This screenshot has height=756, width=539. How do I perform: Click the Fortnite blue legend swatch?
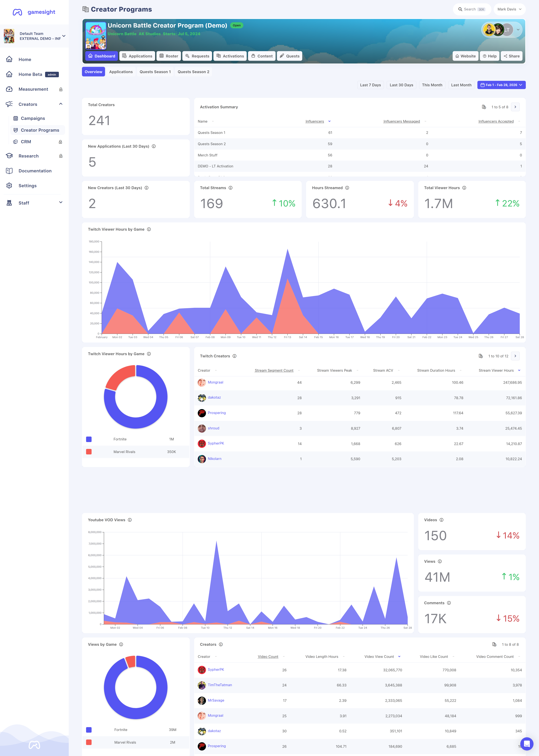(x=89, y=439)
